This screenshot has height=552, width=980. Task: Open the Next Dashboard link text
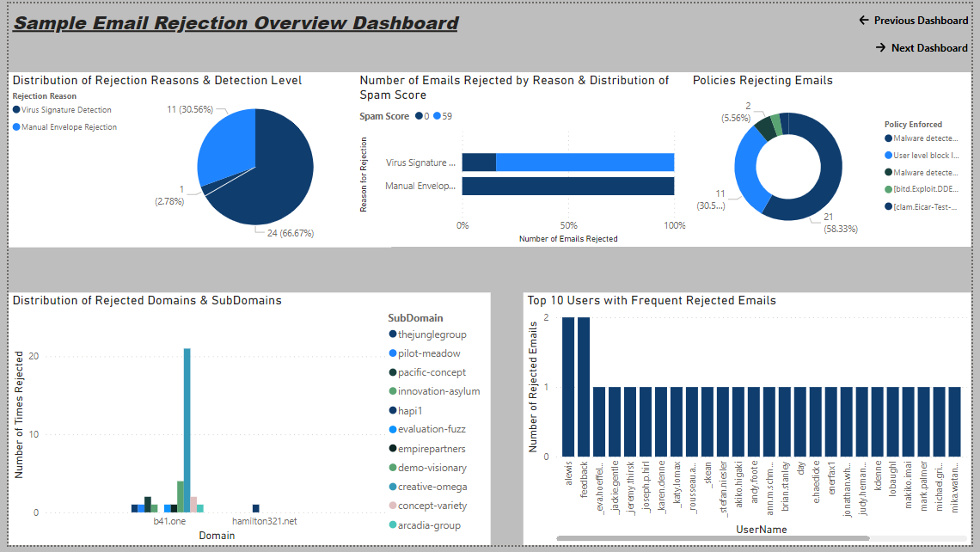[x=928, y=48]
